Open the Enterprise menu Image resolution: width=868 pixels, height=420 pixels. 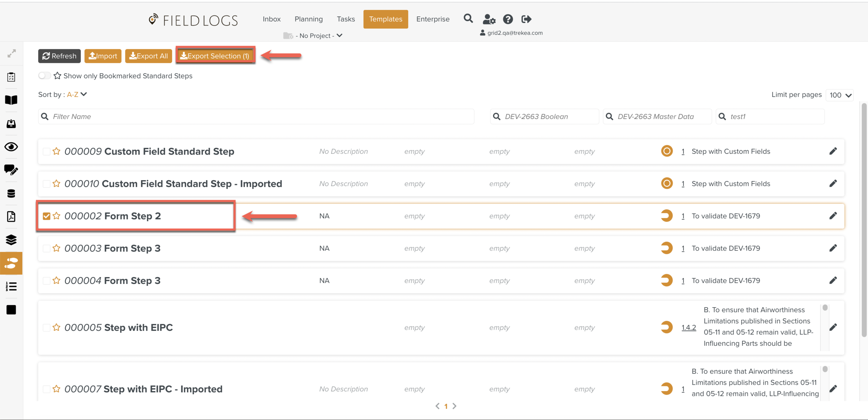433,19
